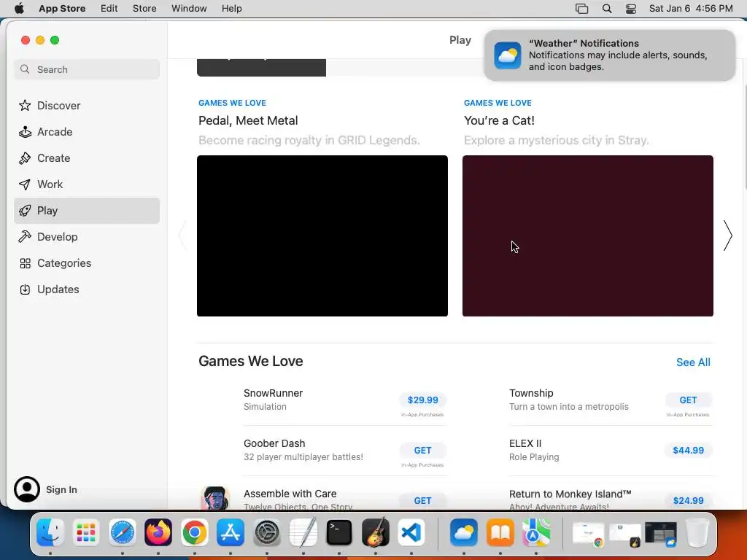Open TextEdit from the Dock
This screenshot has height=560, width=747.
303,532
